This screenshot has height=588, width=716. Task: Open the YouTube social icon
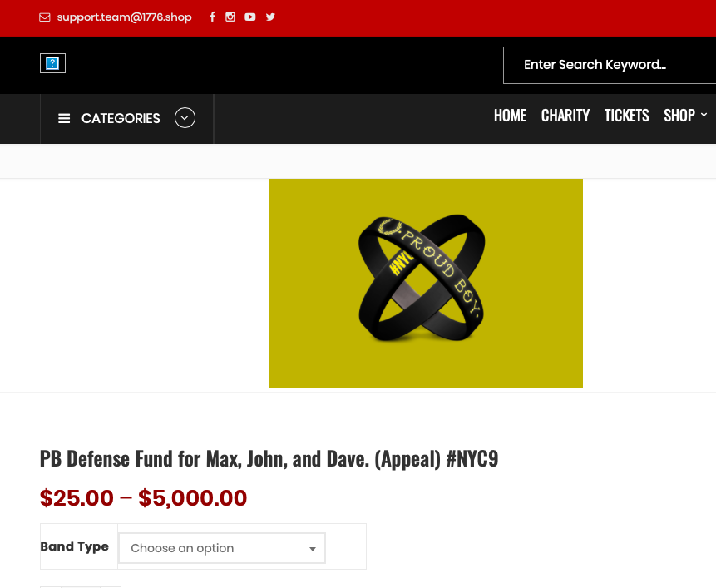249,17
